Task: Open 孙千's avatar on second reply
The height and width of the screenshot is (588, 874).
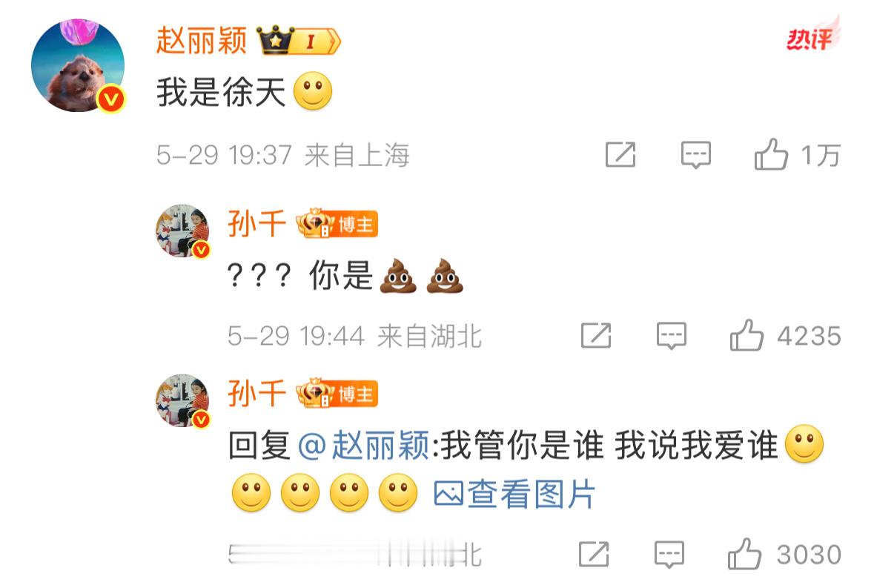Action: (x=182, y=400)
